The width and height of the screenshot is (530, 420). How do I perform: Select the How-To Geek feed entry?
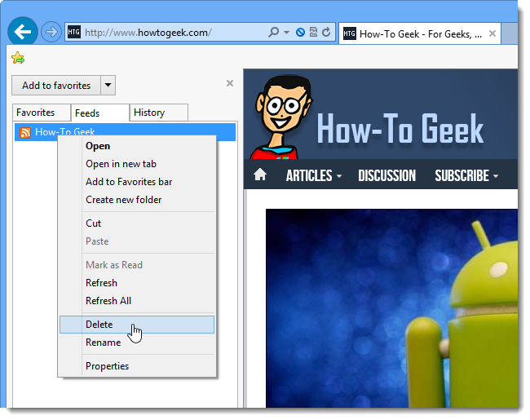(x=125, y=132)
